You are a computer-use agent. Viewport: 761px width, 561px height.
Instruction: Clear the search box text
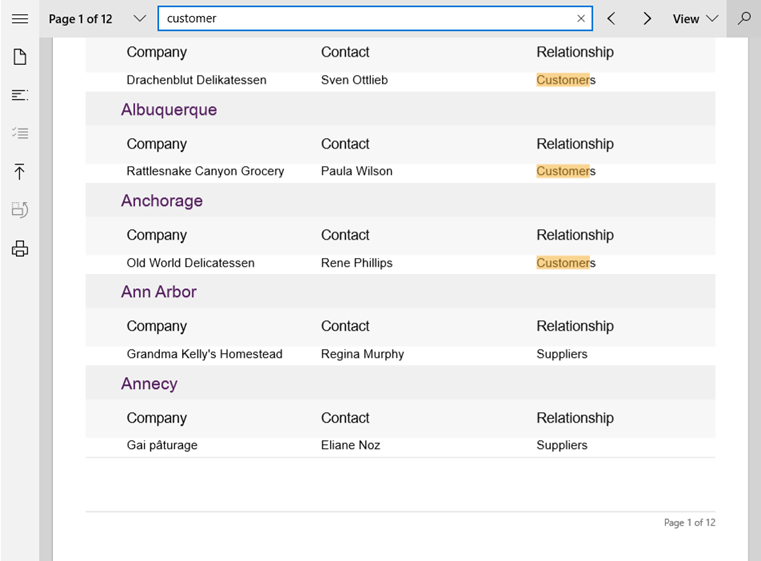[581, 19]
